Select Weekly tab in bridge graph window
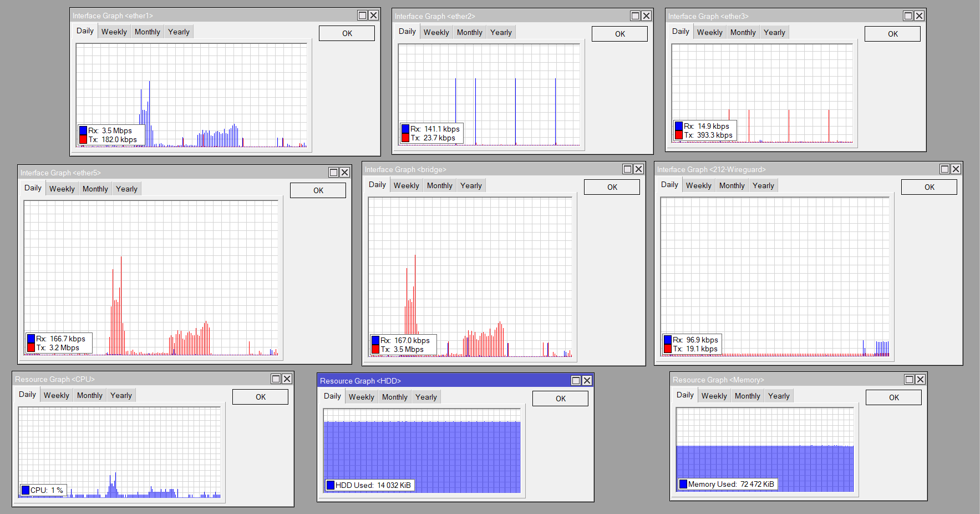 click(407, 185)
